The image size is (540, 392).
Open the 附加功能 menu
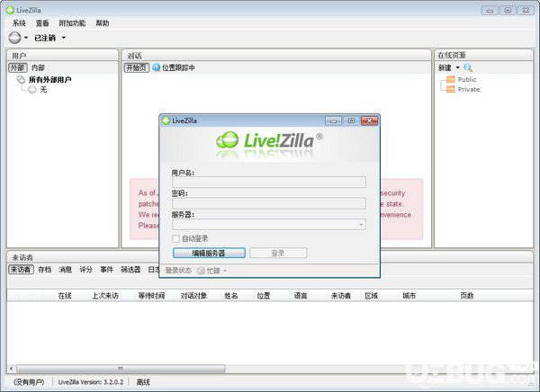click(72, 23)
